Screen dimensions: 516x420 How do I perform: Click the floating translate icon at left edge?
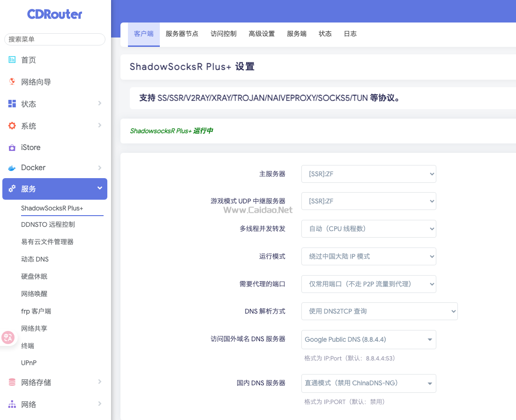click(x=8, y=337)
